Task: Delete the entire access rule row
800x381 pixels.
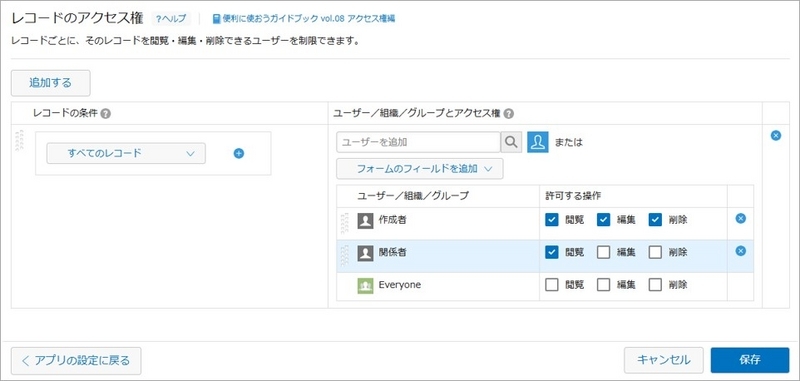Action: [x=776, y=136]
